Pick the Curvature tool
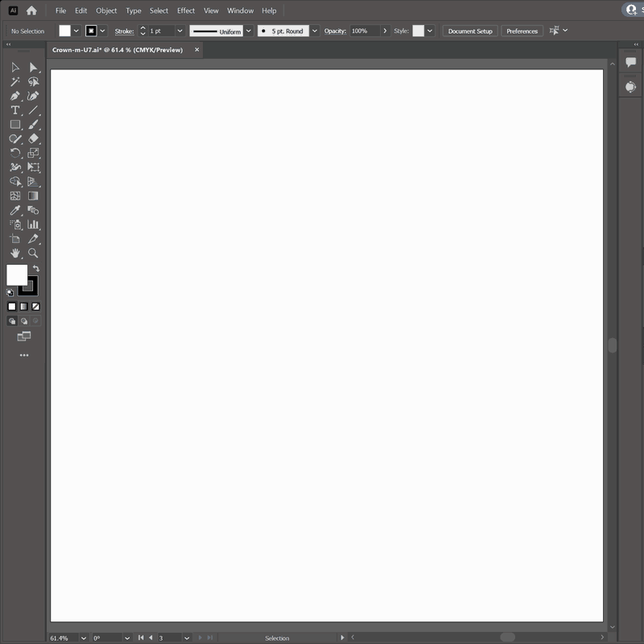This screenshot has height=644, width=644. point(33,96)
